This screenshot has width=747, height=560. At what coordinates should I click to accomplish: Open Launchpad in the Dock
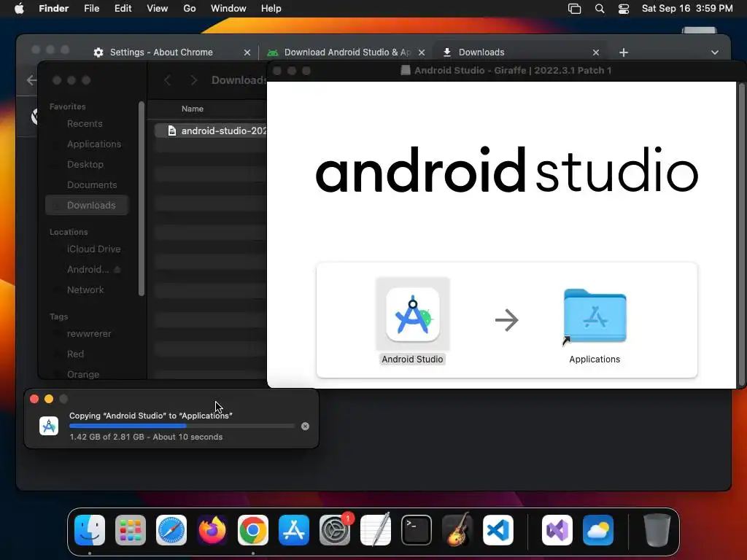tap(131, 530)
